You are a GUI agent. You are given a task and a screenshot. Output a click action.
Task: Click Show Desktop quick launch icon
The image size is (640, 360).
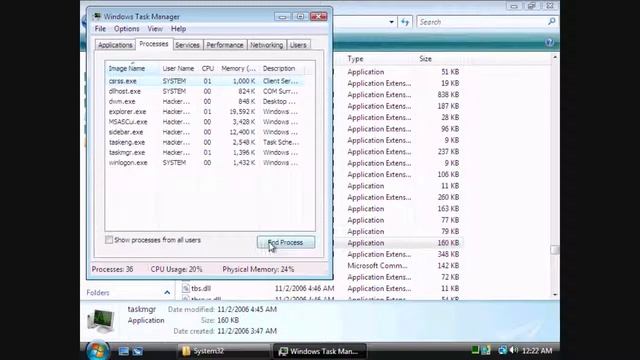pos(123,351)
